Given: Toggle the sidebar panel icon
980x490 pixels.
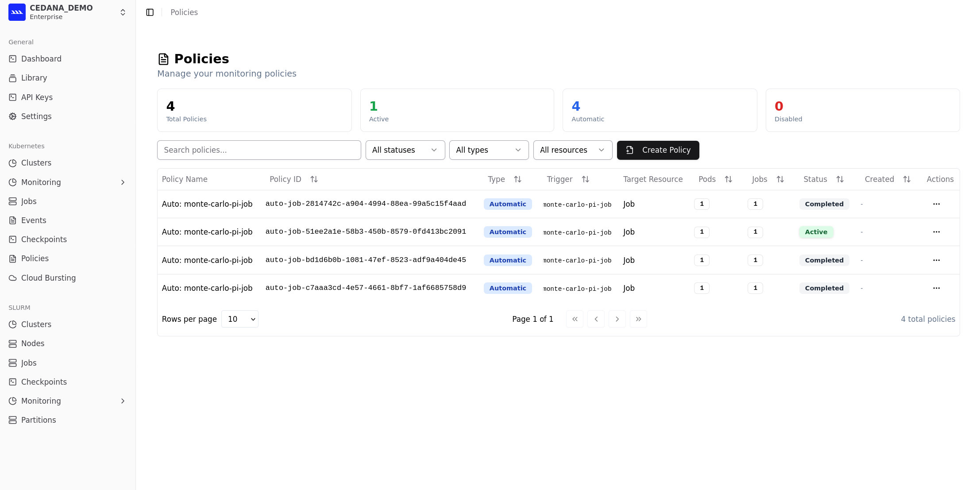Looking at the screenshot, I should point(150,12).
